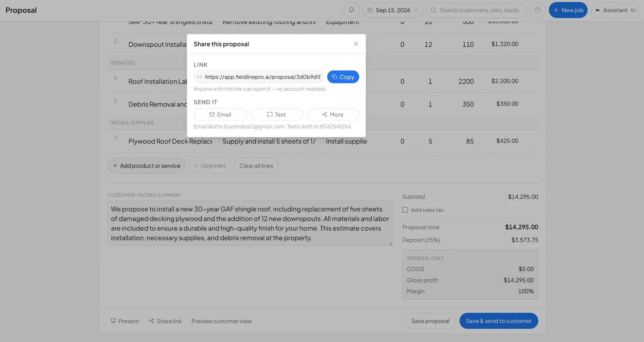Click the Deposit (25%) label
This screenshot has width=644, height=342.
(421, 240)
